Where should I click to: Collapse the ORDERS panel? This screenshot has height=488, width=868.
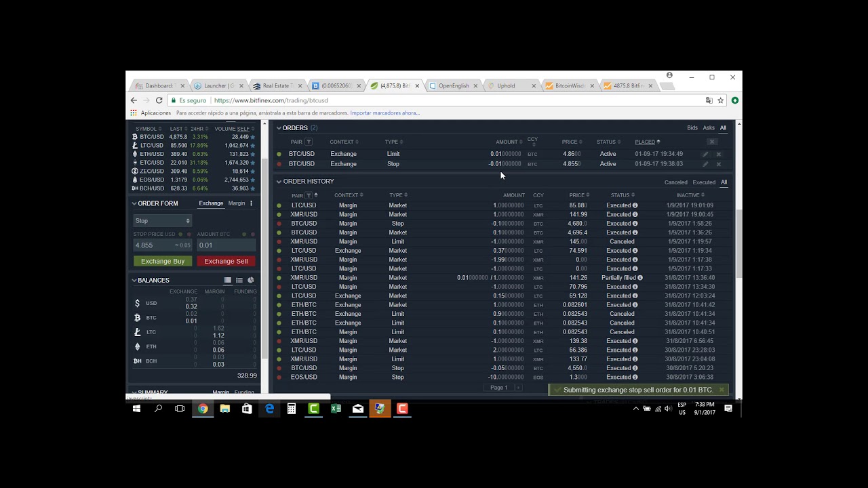(279, 128)
